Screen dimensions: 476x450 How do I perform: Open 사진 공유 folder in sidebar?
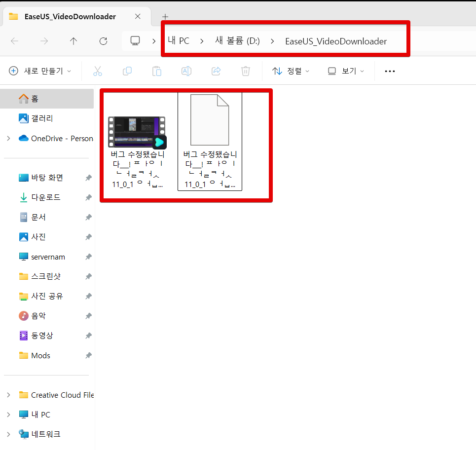point(47,296)
